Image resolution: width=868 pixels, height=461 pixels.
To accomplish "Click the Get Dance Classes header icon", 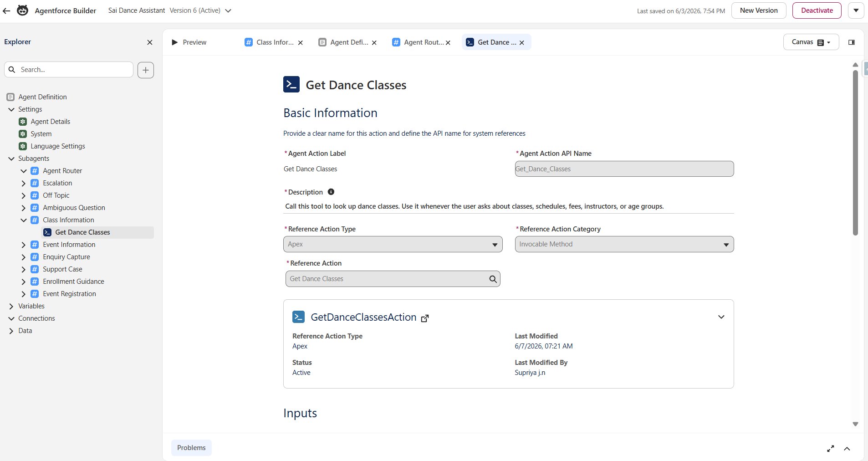I will [x=291, y=84].
